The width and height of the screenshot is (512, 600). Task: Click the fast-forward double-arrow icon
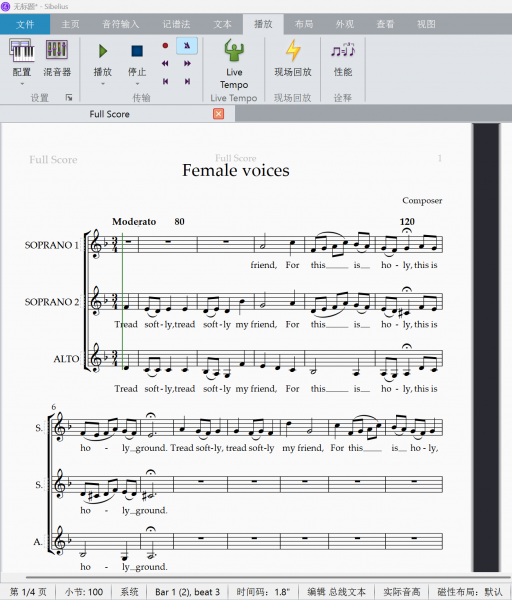click(187, 64)
